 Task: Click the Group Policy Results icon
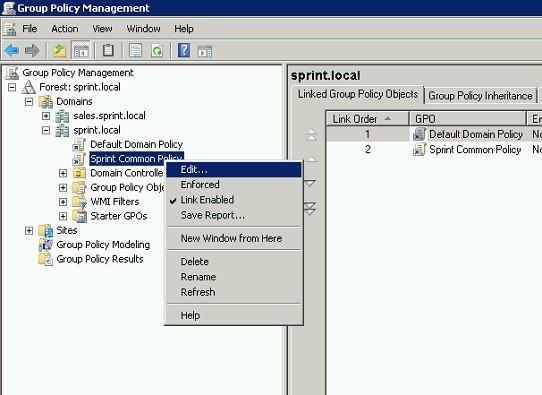[46, 259]
